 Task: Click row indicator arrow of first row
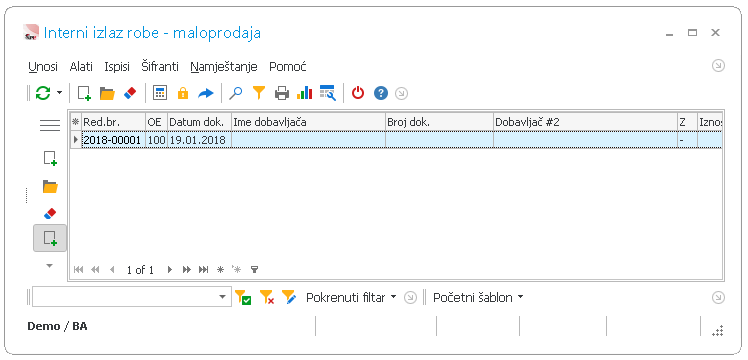tap(75, 140)
